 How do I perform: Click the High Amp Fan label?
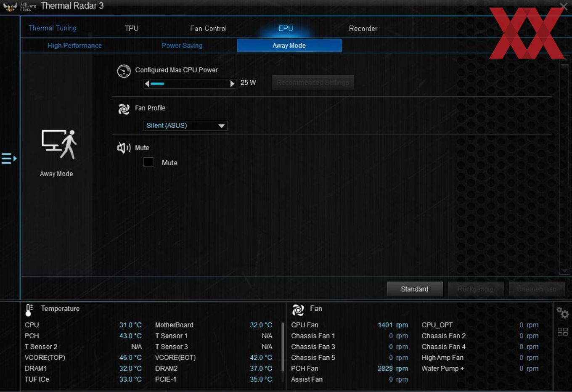(442, 358)
